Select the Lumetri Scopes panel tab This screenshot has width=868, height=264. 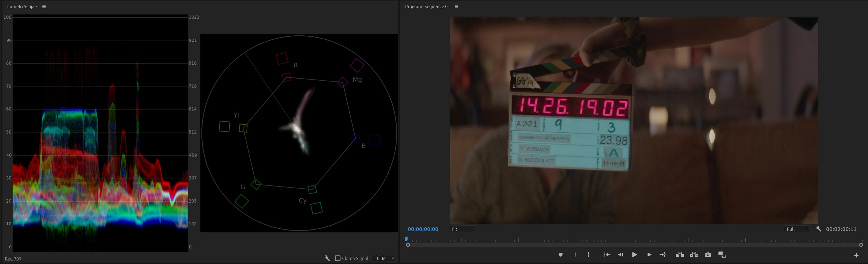(22, 6)
